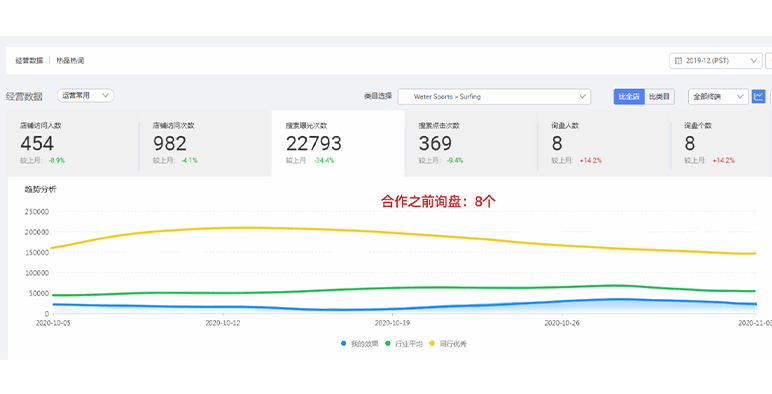Click yellow 同行优秀 legend dot
772x394 pixels.
click(432, 343)
